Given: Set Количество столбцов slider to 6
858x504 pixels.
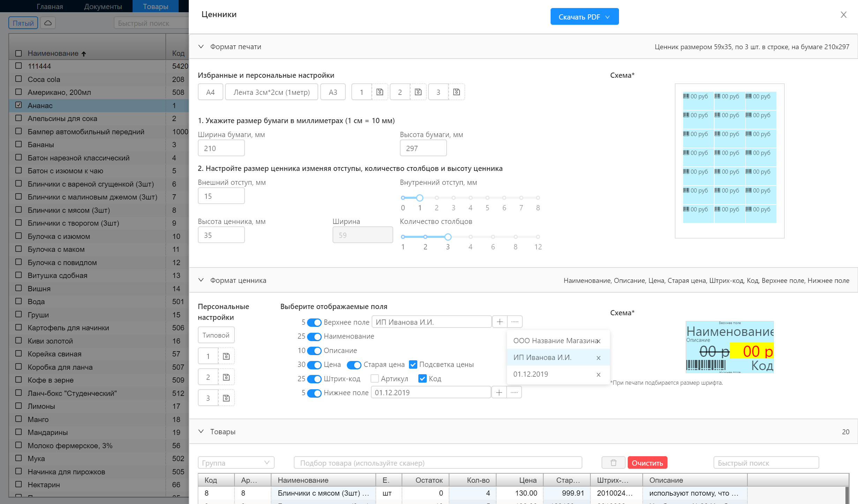Looking at the screenshot, I should pos(493,237).
